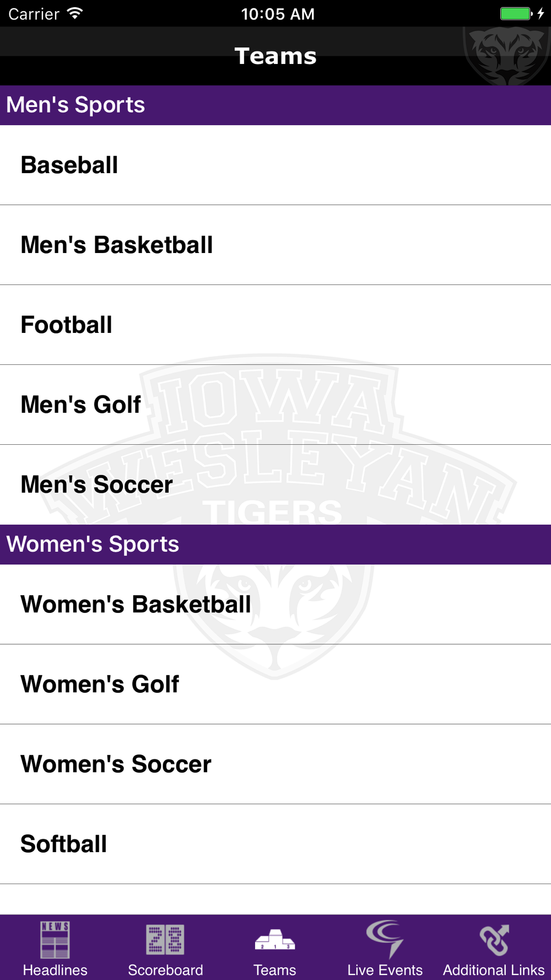Tap the battery status icon
551x980 pixels.
pos(516,14)
